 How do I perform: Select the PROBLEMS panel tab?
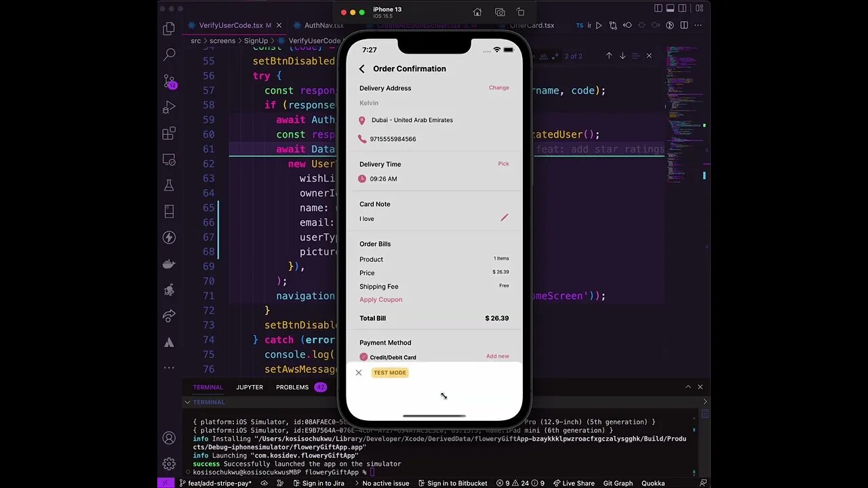[x=301, y=387]
